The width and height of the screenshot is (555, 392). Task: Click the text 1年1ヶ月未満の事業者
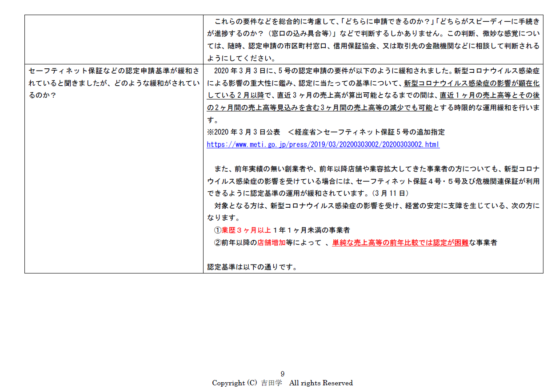point(311,230)
